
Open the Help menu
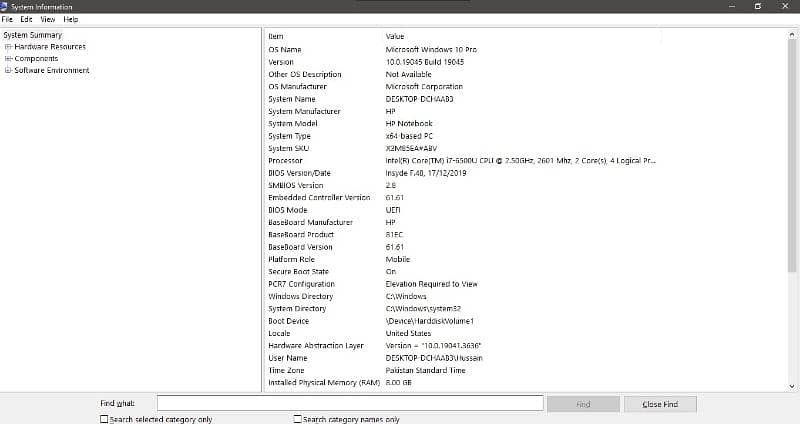tap(70, 19)
